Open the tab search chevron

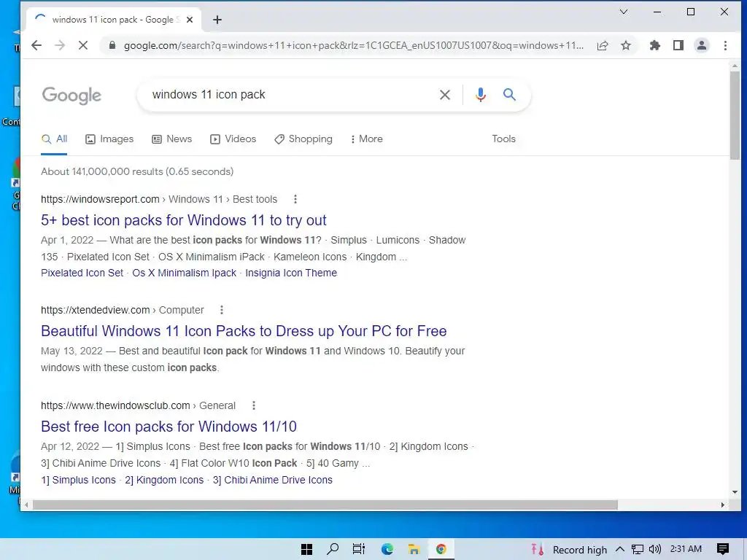point(623,12)
